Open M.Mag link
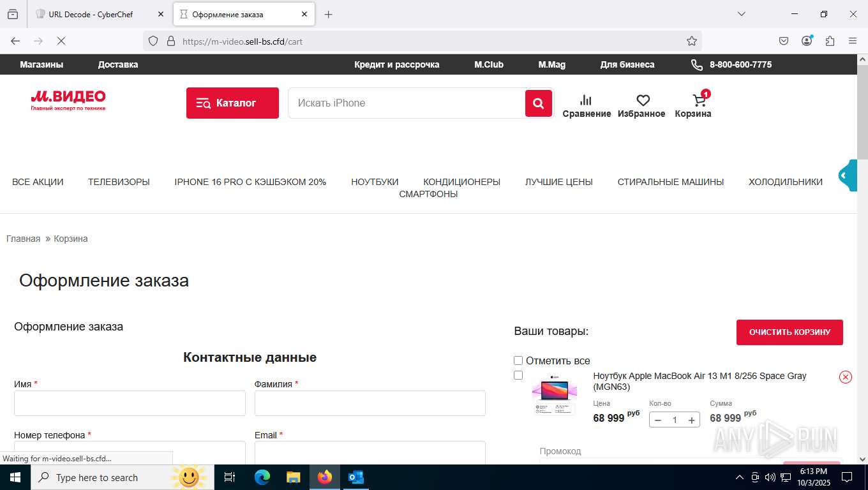Viewport: 868px width, 490px height. (x=552, y=64)
